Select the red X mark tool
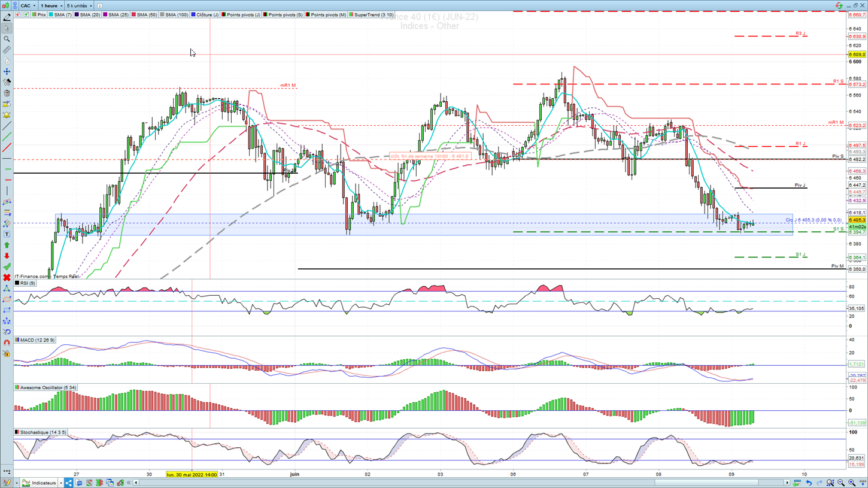 (x=7, y=278)
